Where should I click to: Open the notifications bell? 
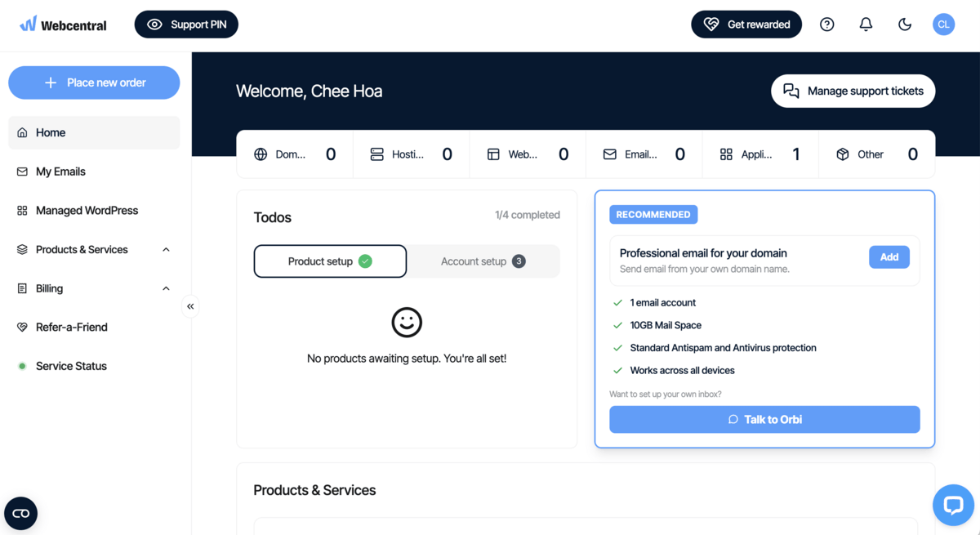click(x=866, y=25)
